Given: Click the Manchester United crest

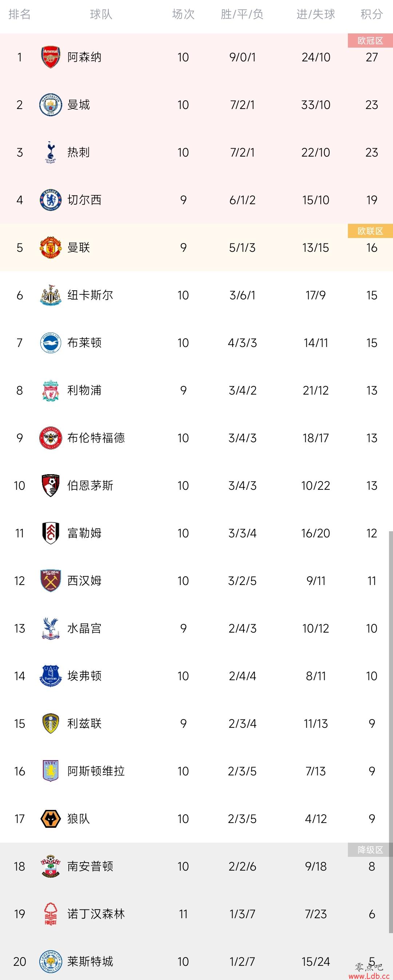Looking at the screenshot, I should point(50,247).
